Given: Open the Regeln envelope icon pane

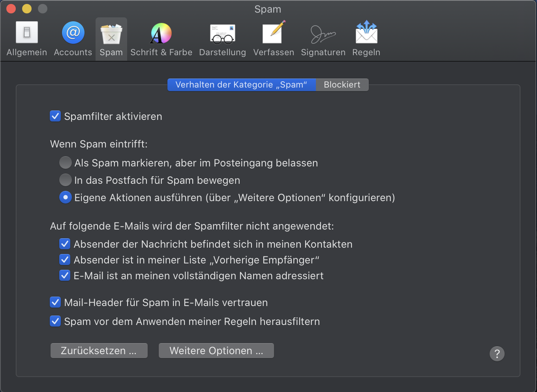Looking at the screenshot, I should coord(366,39).
